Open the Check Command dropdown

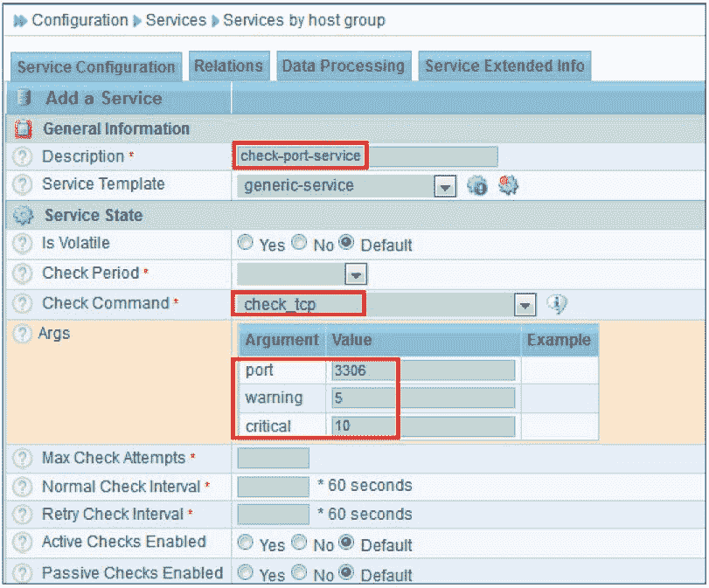(524, 305)
